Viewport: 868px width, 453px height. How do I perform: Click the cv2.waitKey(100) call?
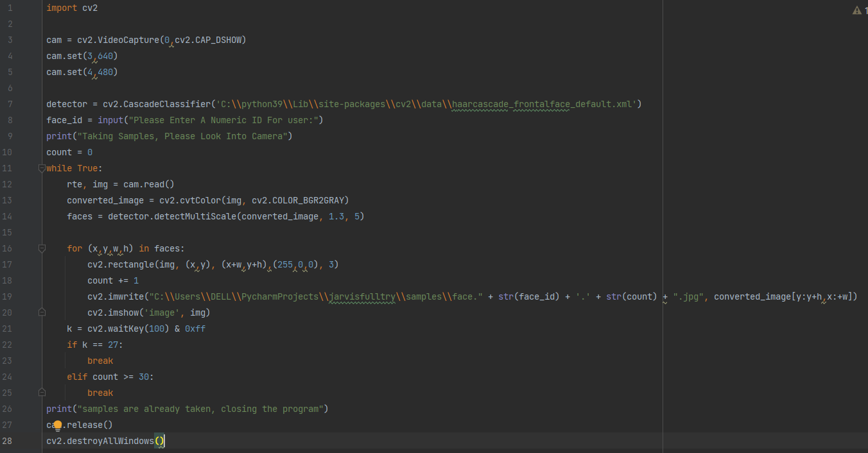128,329
